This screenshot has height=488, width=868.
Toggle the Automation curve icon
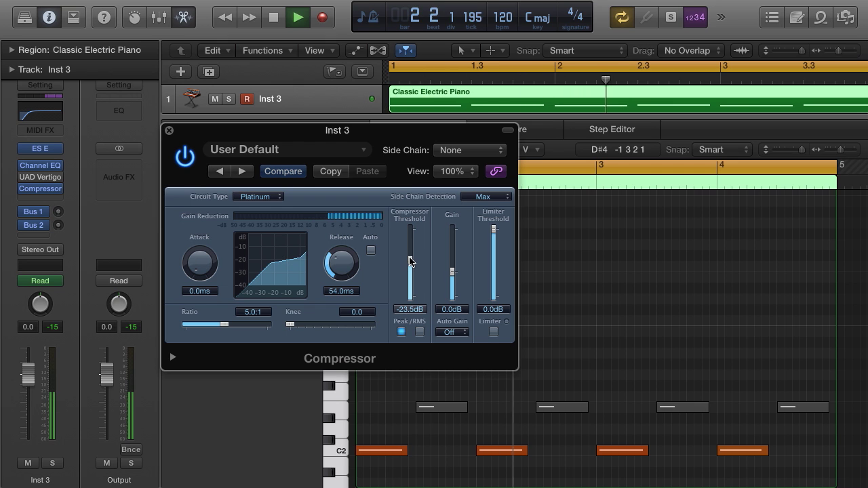[355, 50]
